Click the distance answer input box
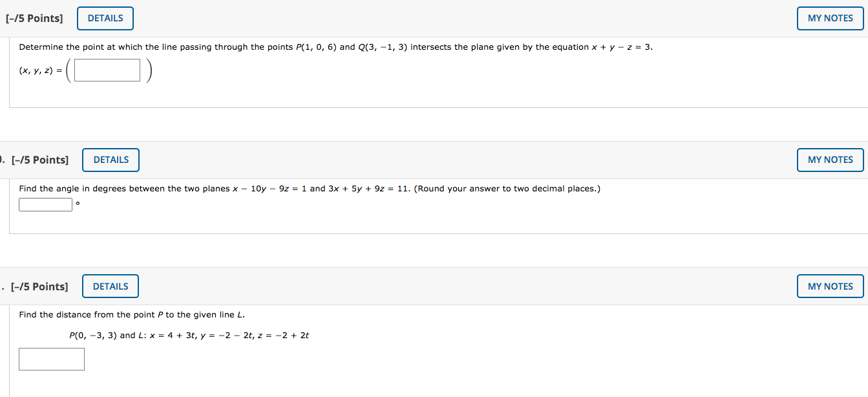The width and height of the screenshot is (868, 397). click(x=51, y=359)
